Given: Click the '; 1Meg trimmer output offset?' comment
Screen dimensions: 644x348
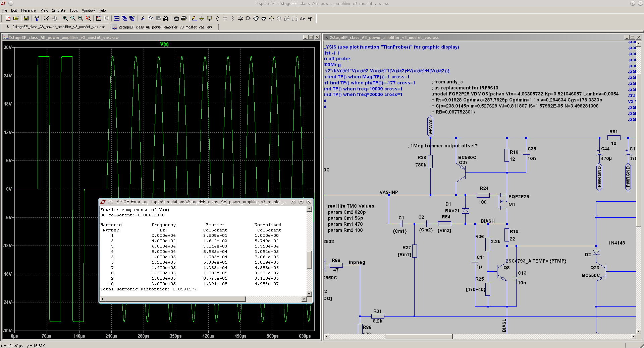Looking at the screenshot, I should click(443, 146).
